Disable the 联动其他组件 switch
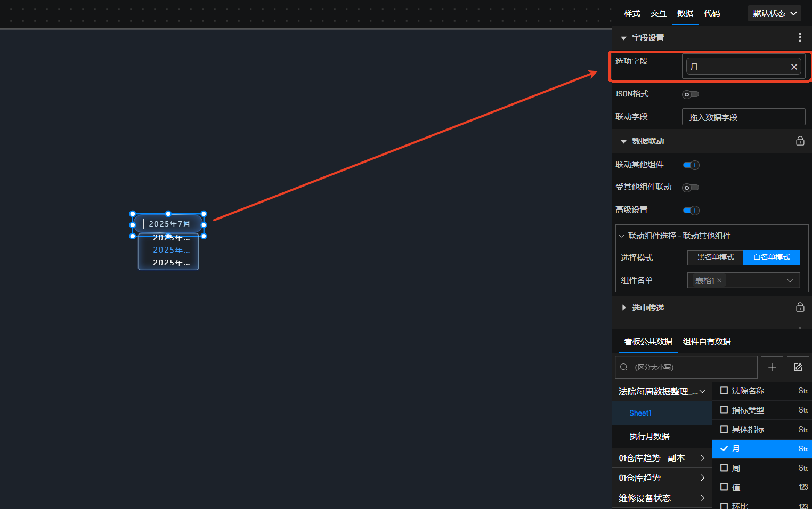Viewport: 812px width, 509px height. (691, 165)
